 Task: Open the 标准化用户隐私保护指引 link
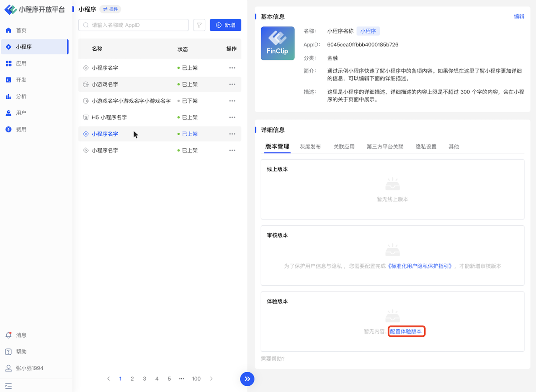pyautogui.click(x=420, y=266)
